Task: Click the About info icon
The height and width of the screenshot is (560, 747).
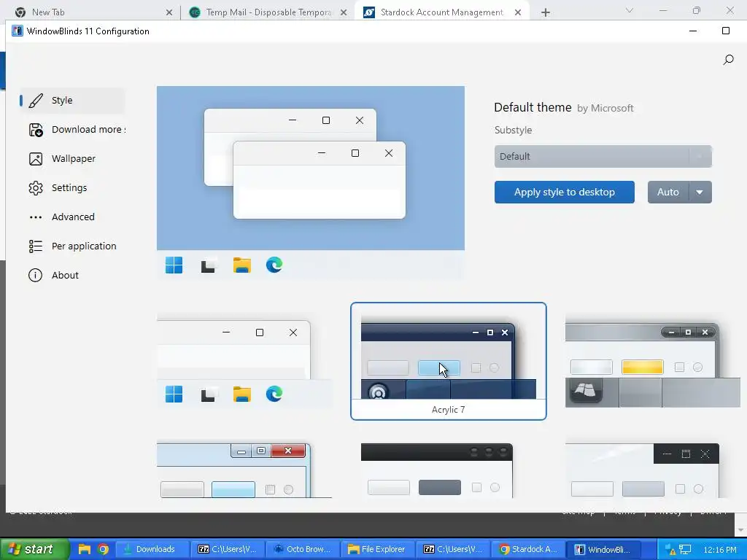Action: [35, 275]
